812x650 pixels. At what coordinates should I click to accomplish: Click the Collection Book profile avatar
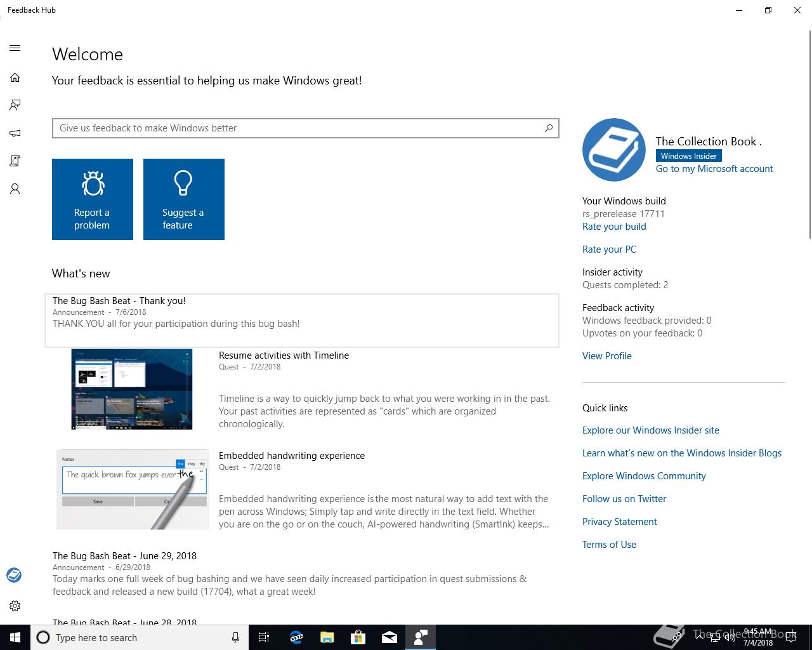point(614,150)
